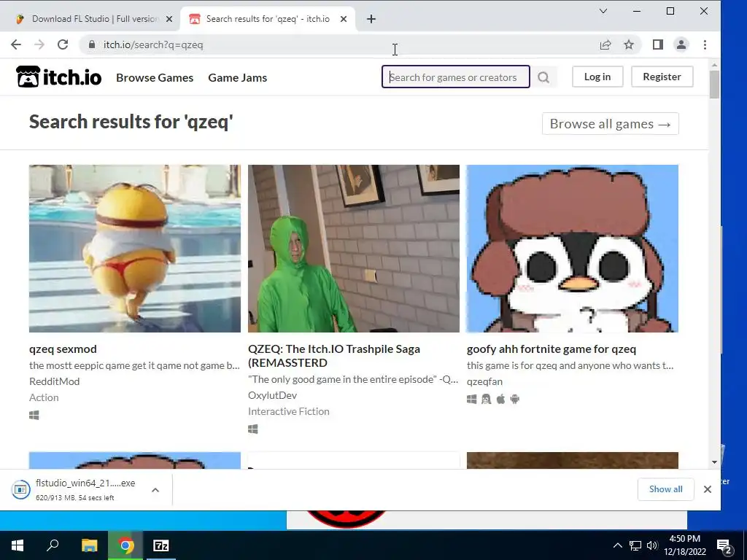Expand the flstudio download options chevron
Image resolution: width=747 pixels, height=560 pixels.
coord(155,489)
